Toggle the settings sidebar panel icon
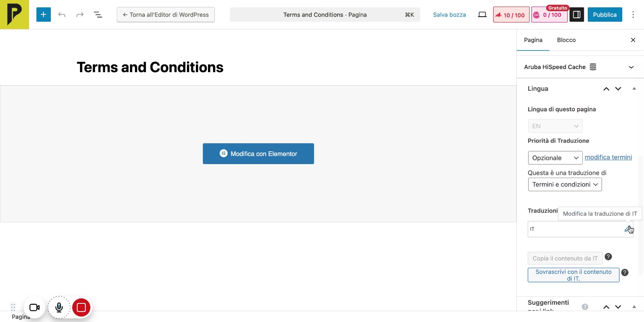Screen dimensions: 644x322 (576, 15)
